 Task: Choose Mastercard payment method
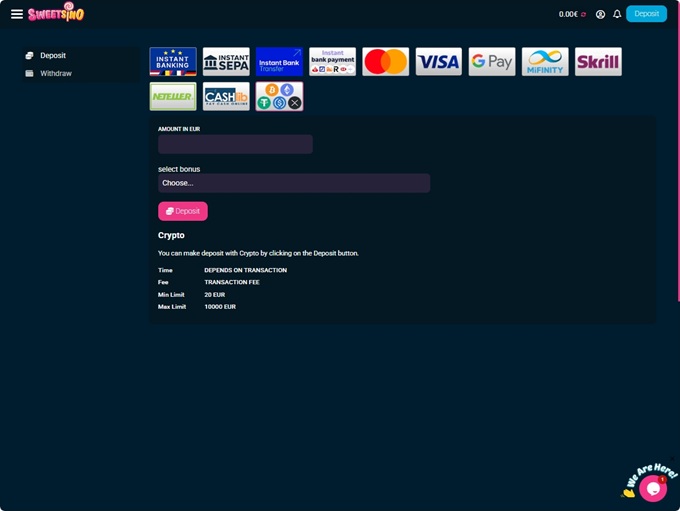coord(386,62)
